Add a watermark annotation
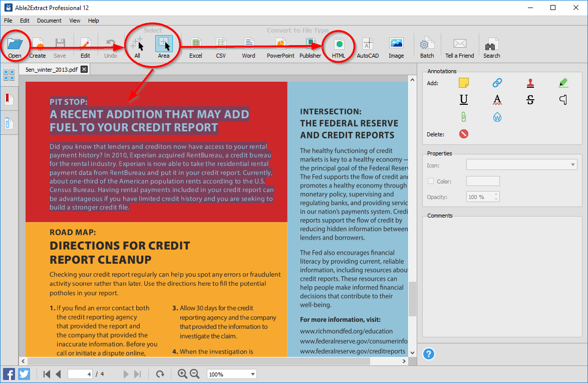 pos(497,117)
